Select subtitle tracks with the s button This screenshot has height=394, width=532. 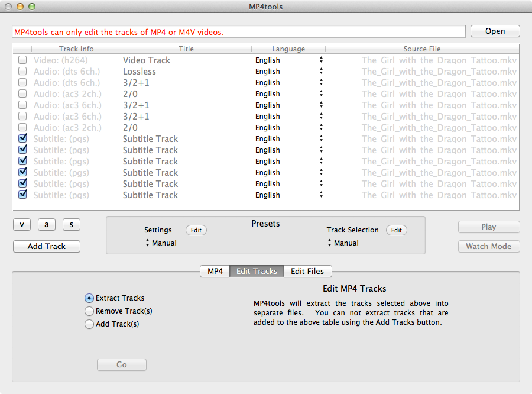72,225
